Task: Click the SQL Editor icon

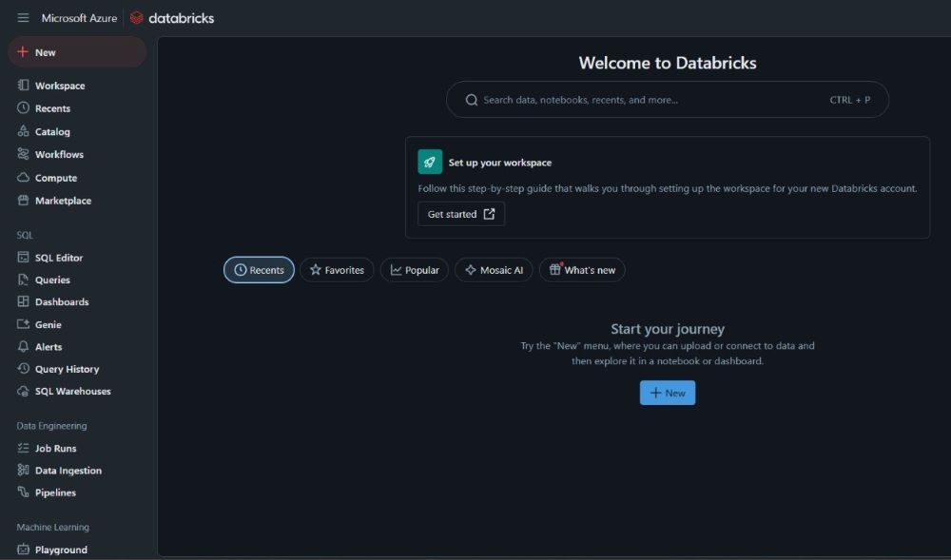Action: point(23,258)
